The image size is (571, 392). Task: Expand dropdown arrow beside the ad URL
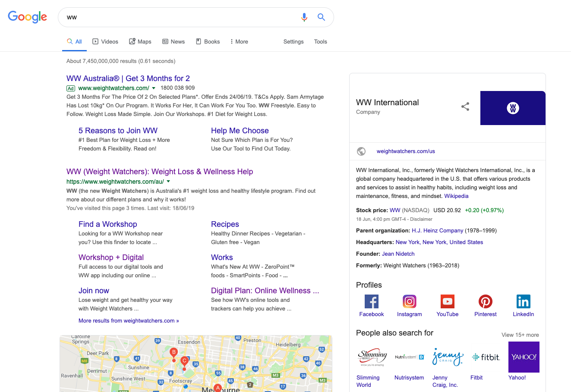154,88
